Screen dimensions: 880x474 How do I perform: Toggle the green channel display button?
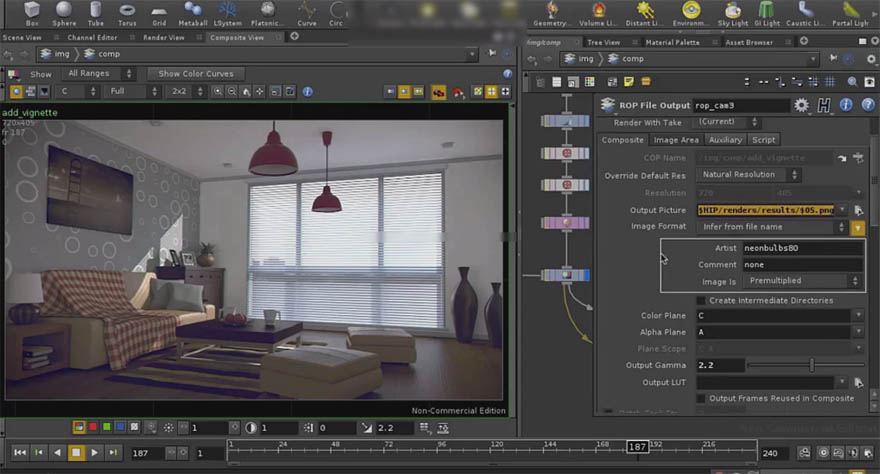pos(107,427)
